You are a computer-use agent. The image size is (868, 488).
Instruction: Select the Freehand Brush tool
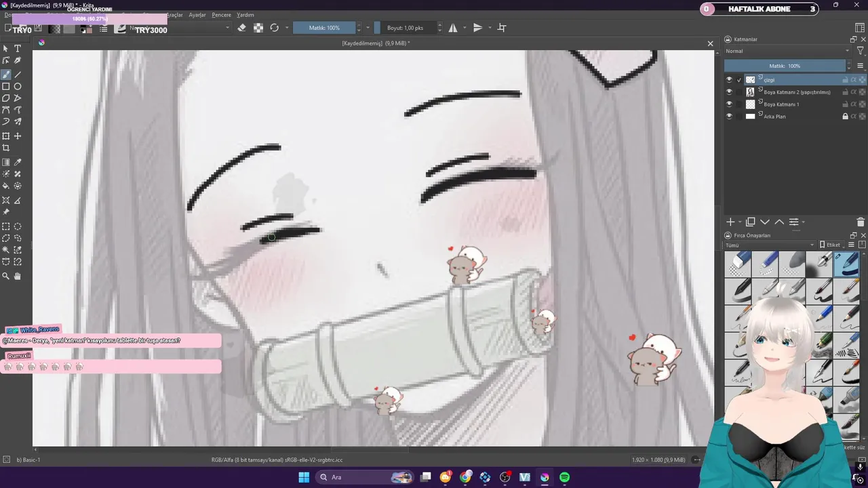pos(6,75)
